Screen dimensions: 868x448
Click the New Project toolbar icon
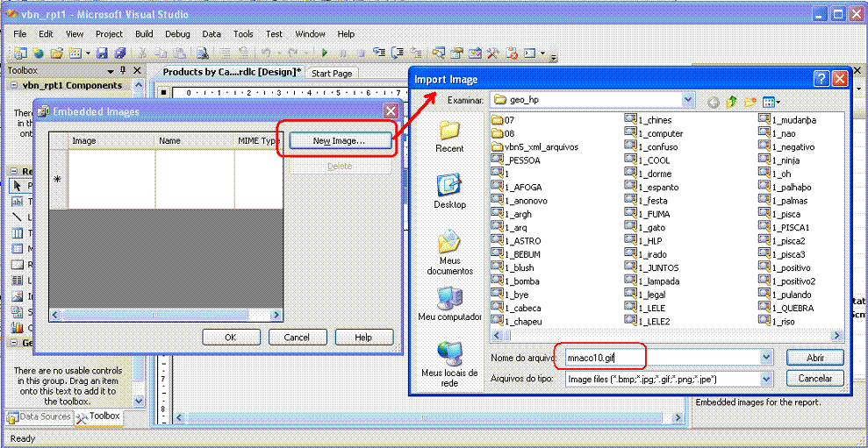pyautogui.click(x=20, y=53)
